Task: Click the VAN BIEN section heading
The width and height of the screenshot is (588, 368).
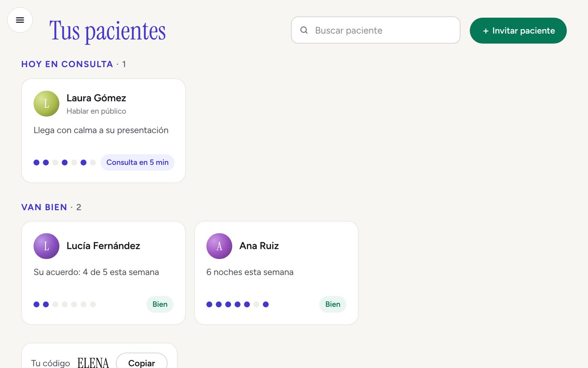Action: click(44, 207)
